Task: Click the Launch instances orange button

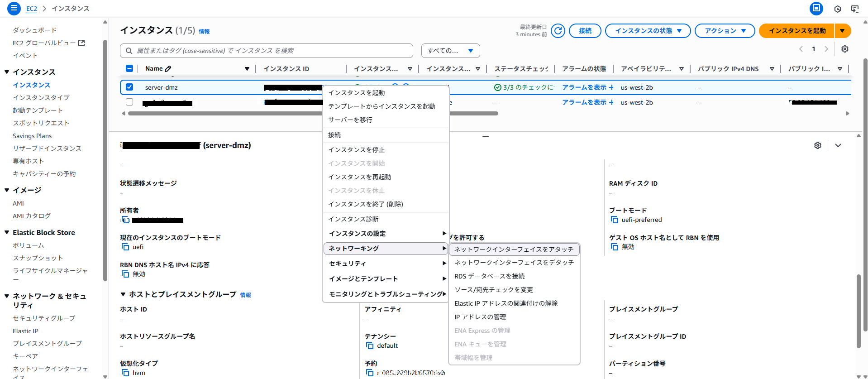Action: (x=797, y=31)
